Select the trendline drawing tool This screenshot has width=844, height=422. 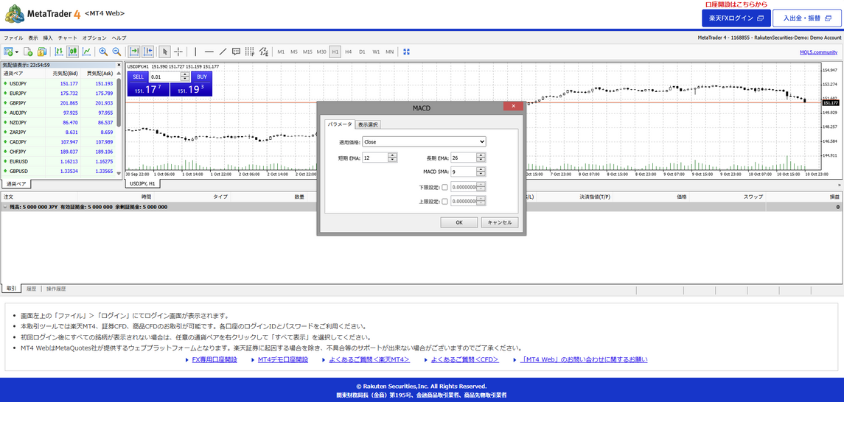coord(222,51)
